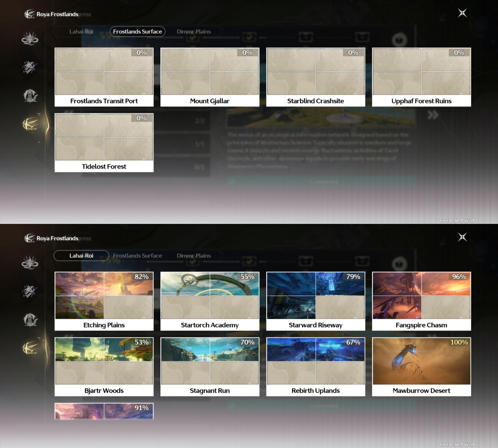Select crescent-figure region icon in upper sidebar
498x448 pixels.
pos(30,96)
